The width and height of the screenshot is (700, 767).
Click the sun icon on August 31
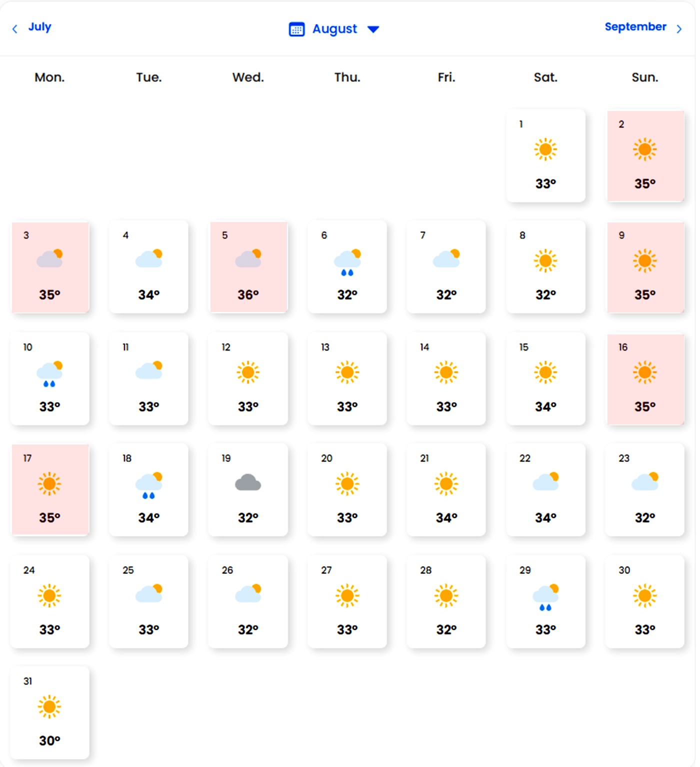tap(49, 707)
